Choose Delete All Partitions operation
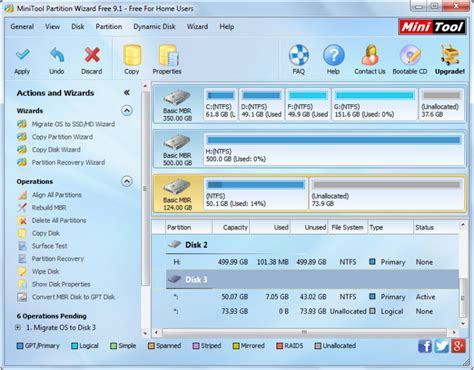Viewport: 474px width, 370px height. click(59, 220)
